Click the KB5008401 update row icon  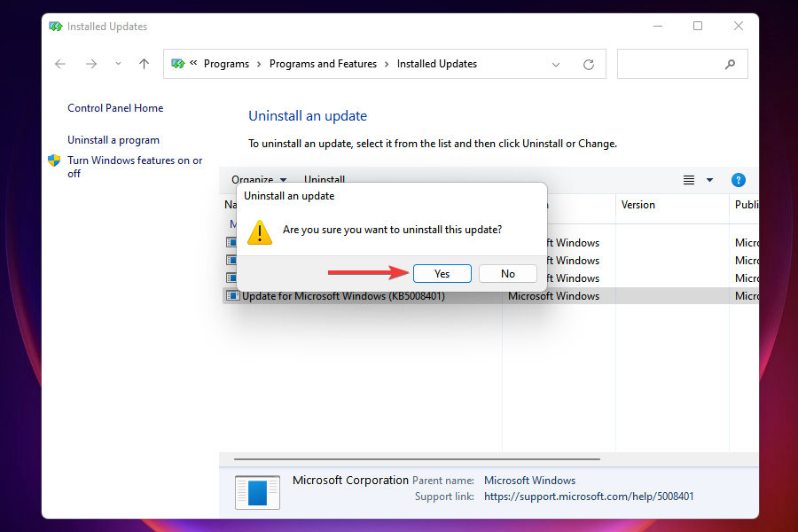[232, 296]
